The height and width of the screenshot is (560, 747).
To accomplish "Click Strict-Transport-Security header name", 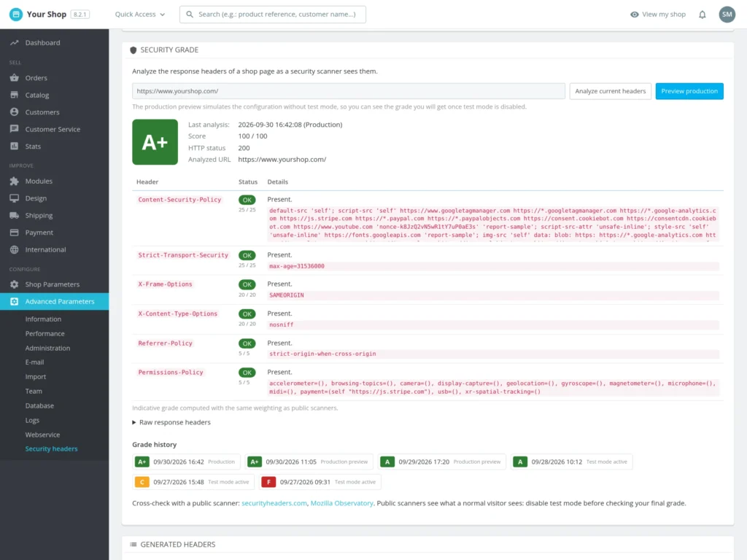I will tap(183, 255).
